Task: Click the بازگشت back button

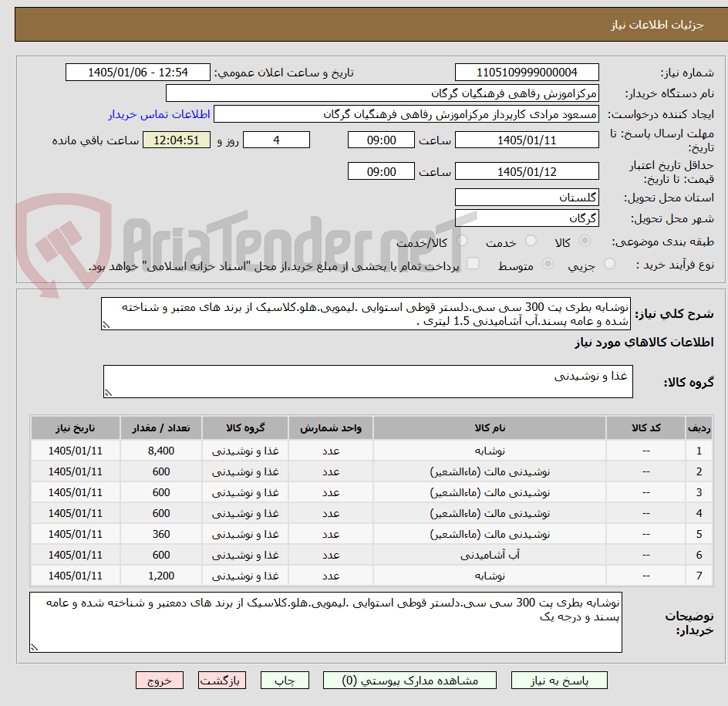Action: point(222,681)
